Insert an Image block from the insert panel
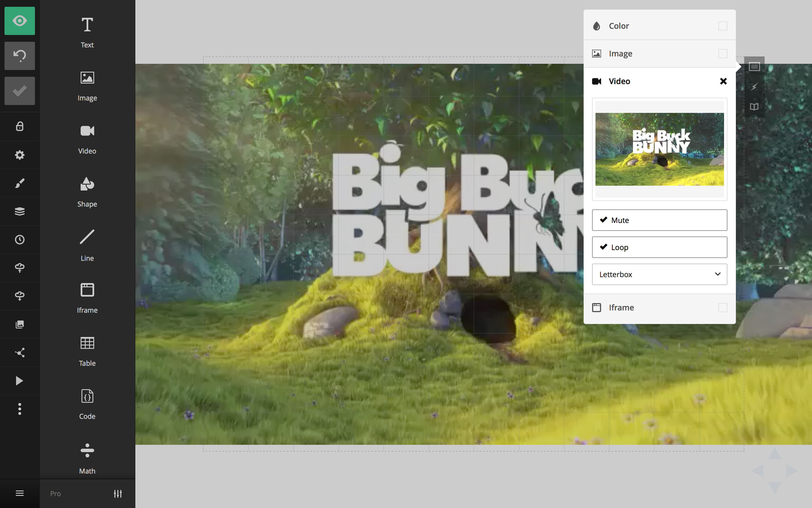The image size is (812, 508). pos(87,86)
